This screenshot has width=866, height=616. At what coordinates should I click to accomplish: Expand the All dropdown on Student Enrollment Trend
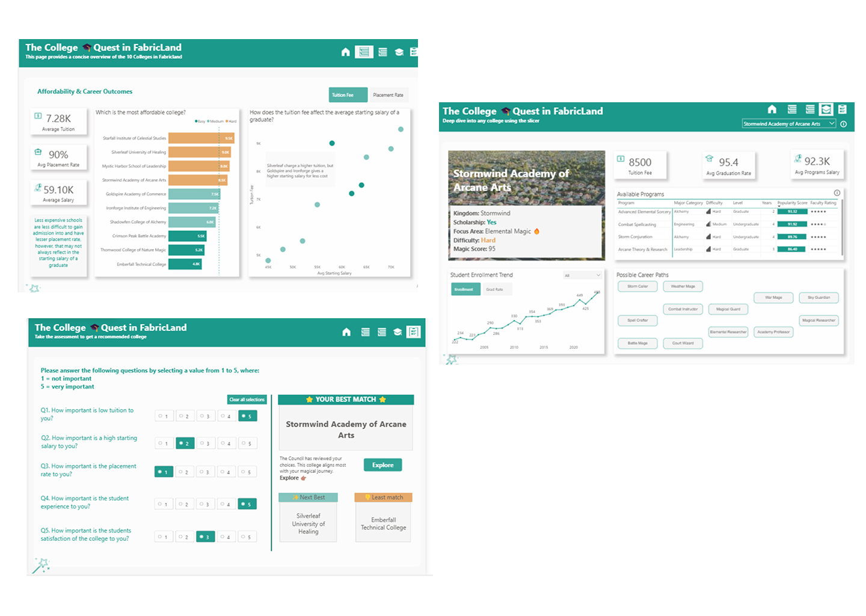pos(582,276)
